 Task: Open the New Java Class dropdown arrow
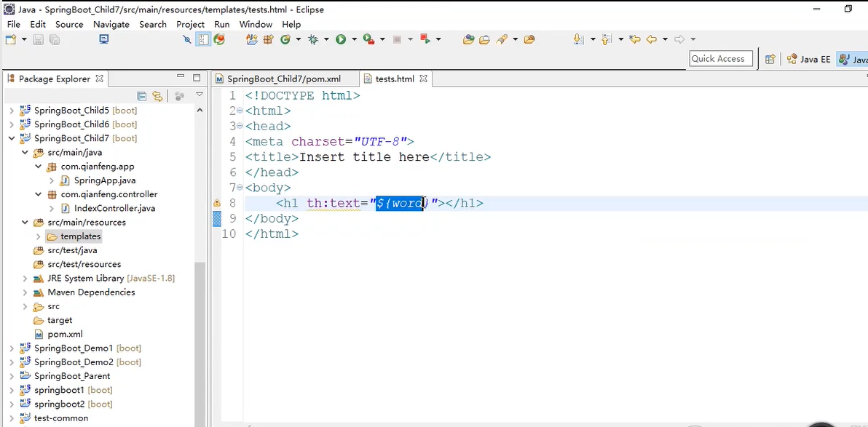299,39
